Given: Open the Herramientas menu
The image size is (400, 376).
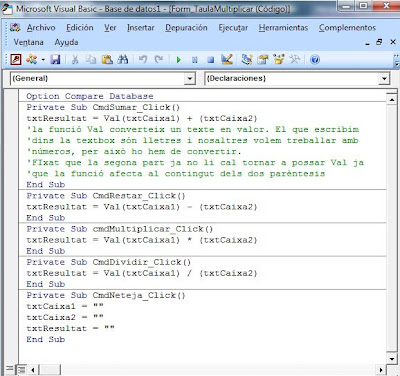Looking at the screenshot, I should coord(283,28).
